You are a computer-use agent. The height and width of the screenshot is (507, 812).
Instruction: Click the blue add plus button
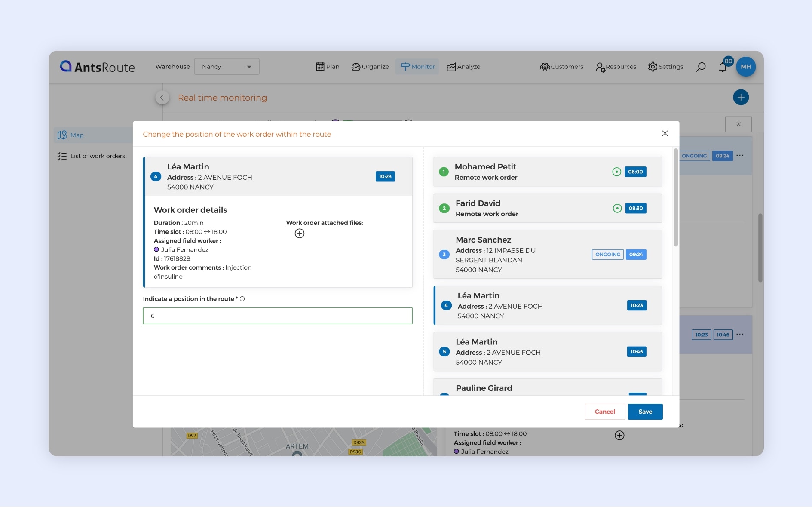pyautogui.click(x=741, y=97)
